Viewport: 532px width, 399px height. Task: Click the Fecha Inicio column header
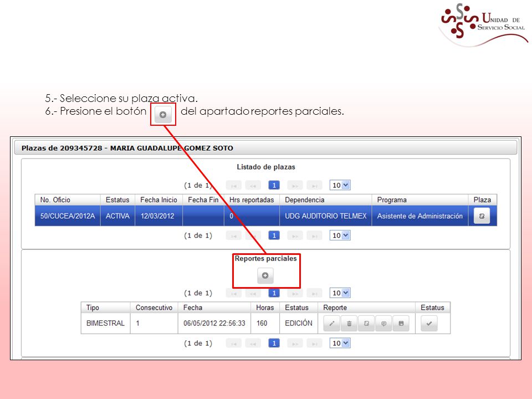(159, 200)
